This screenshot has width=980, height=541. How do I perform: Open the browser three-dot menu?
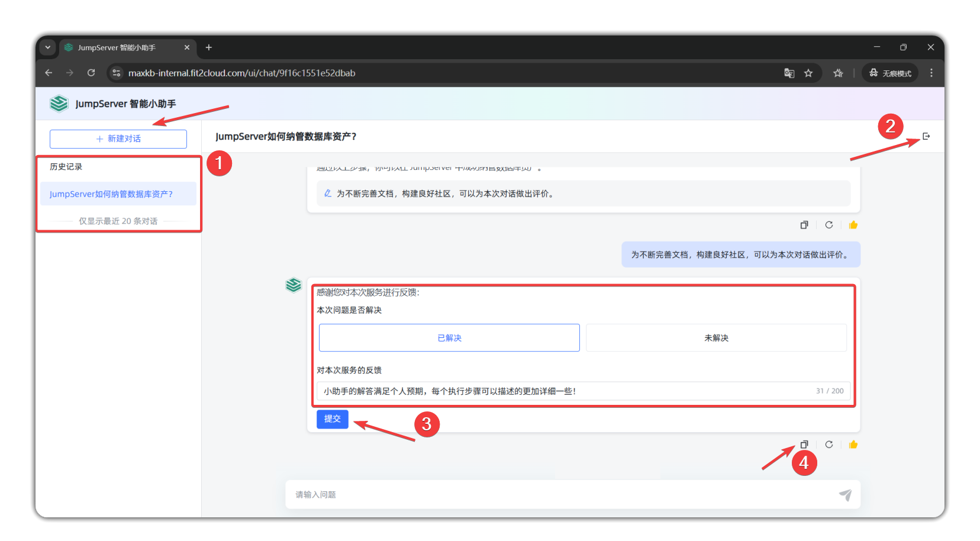931,73
